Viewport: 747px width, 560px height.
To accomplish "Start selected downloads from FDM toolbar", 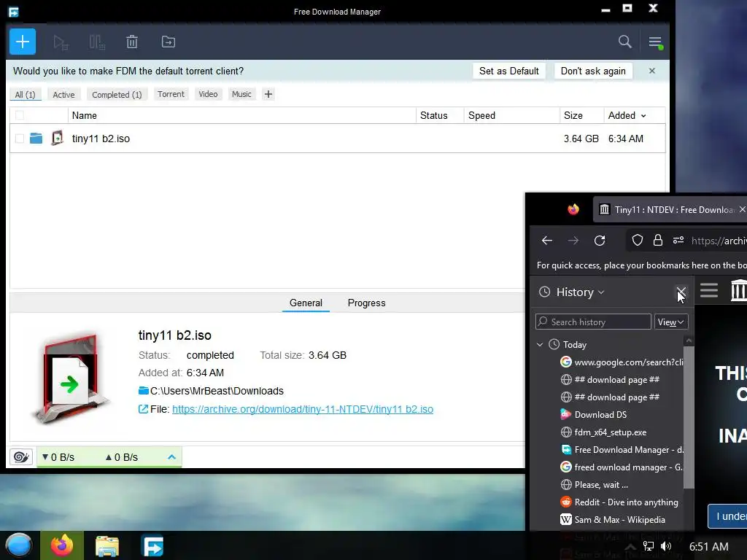I will (x=61, y=42).
